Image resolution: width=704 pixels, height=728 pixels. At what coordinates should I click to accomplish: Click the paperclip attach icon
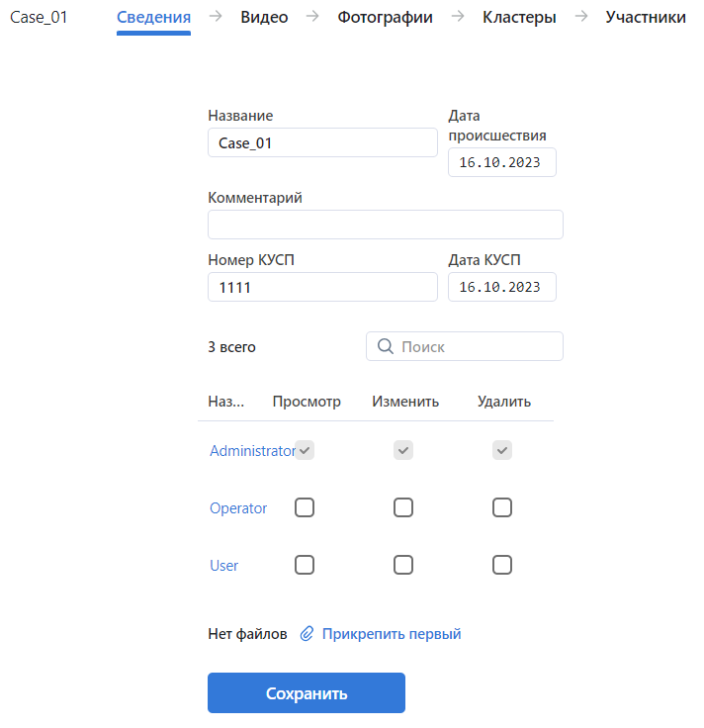(x=307, y=634)
